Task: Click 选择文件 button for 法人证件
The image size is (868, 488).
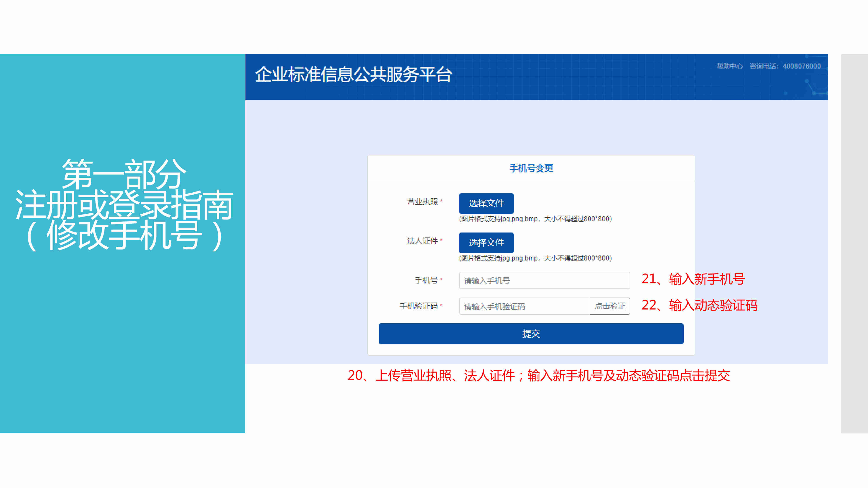Action: [486, 242]
